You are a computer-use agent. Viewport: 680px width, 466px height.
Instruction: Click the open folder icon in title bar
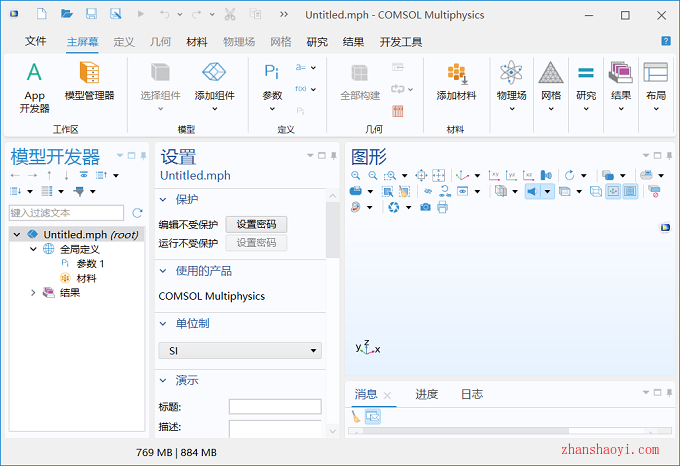(x=67, y=14)
